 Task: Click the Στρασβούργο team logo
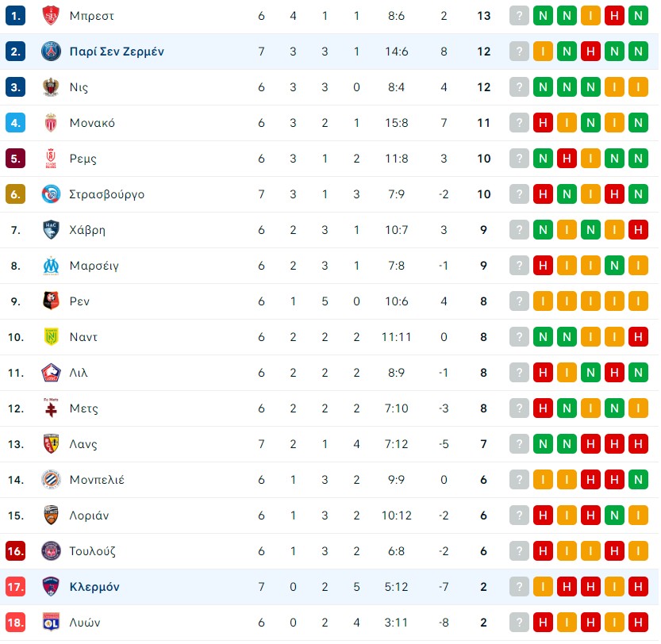(x=51, y=194)
